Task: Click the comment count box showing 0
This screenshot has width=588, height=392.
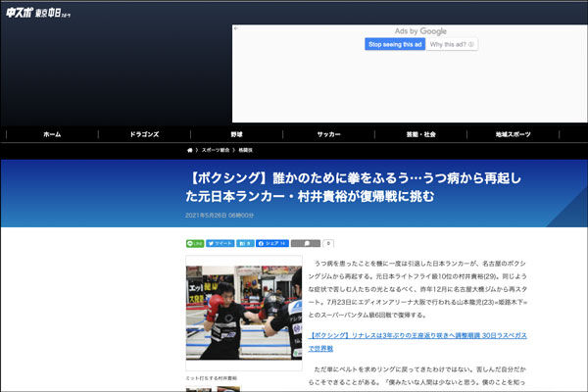Action: pos(328,243)
